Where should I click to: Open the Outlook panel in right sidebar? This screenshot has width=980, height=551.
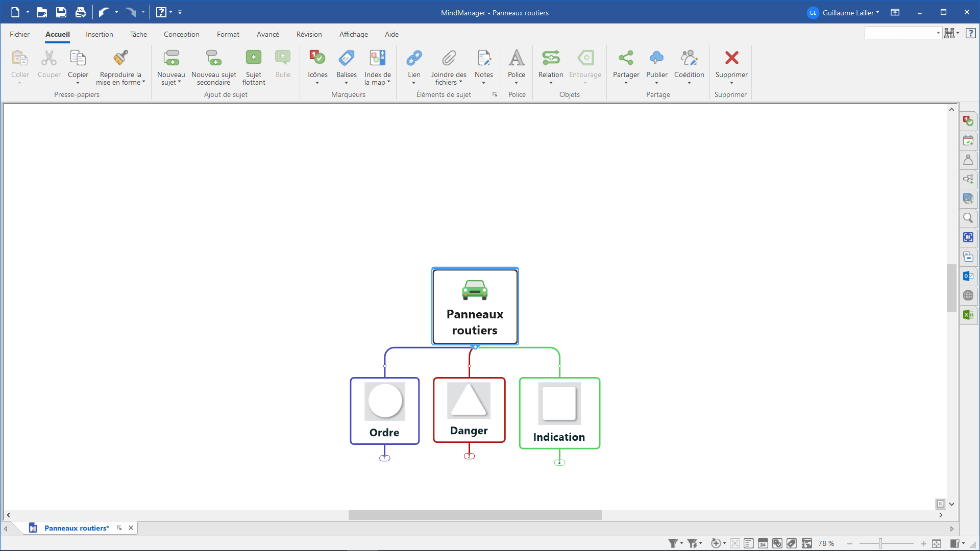(968, 276)
